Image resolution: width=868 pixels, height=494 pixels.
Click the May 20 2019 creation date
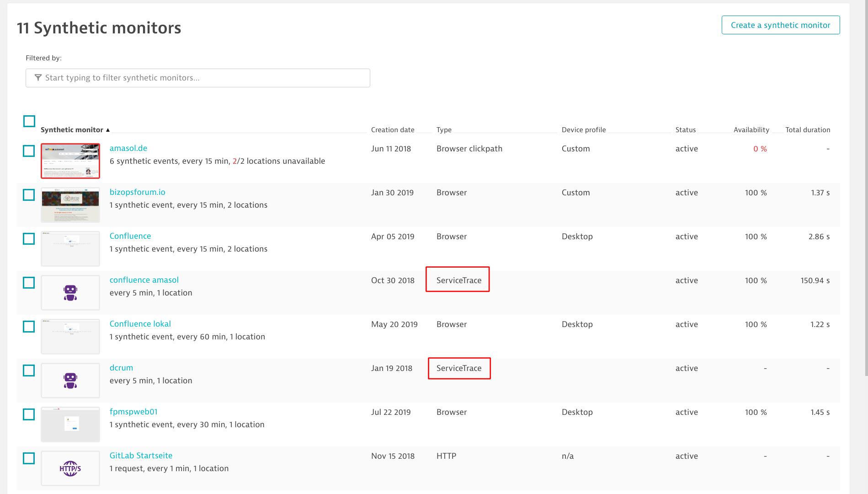click(x=394, y=324)
